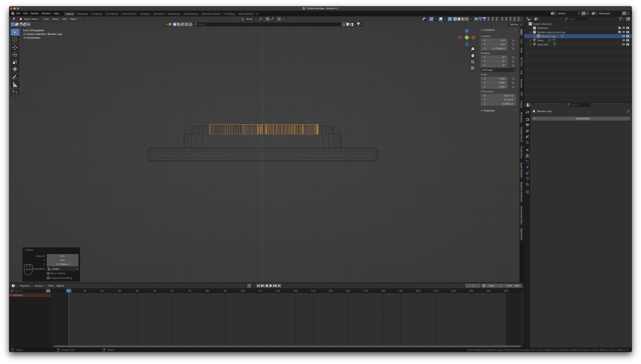Click the Location Z value field

coord(494,49)
